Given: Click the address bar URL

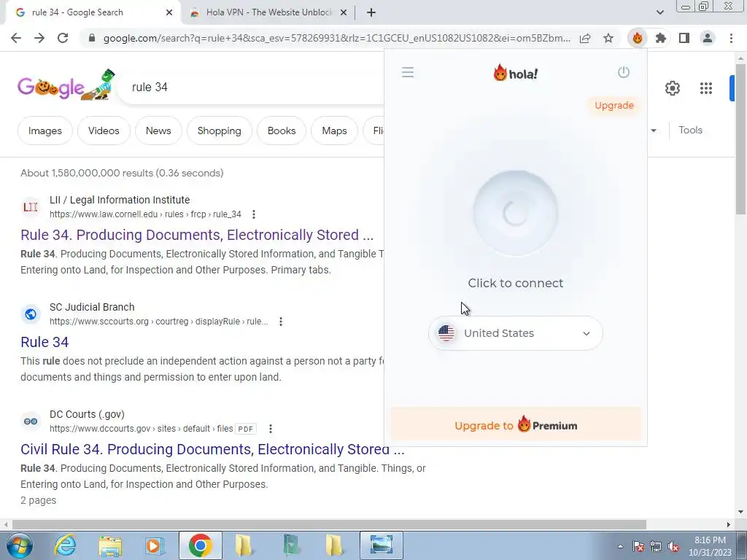Looking at the screenshot, I should pyautogui.click(x=336, y=38).
